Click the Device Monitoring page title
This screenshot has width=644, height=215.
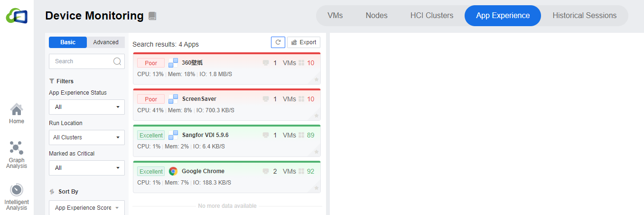pyautogui.click(x=94, y=16)
